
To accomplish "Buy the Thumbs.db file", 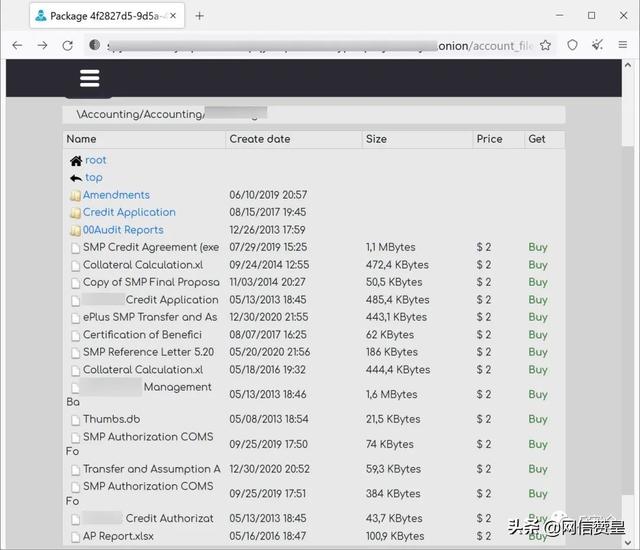I will 538,420.
